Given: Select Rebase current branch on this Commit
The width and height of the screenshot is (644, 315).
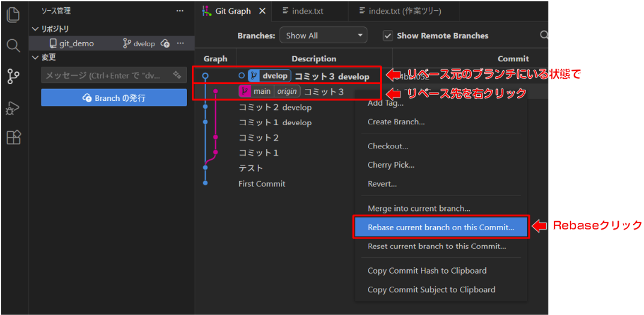Looking at the screenshot, I should pos(441,227).
